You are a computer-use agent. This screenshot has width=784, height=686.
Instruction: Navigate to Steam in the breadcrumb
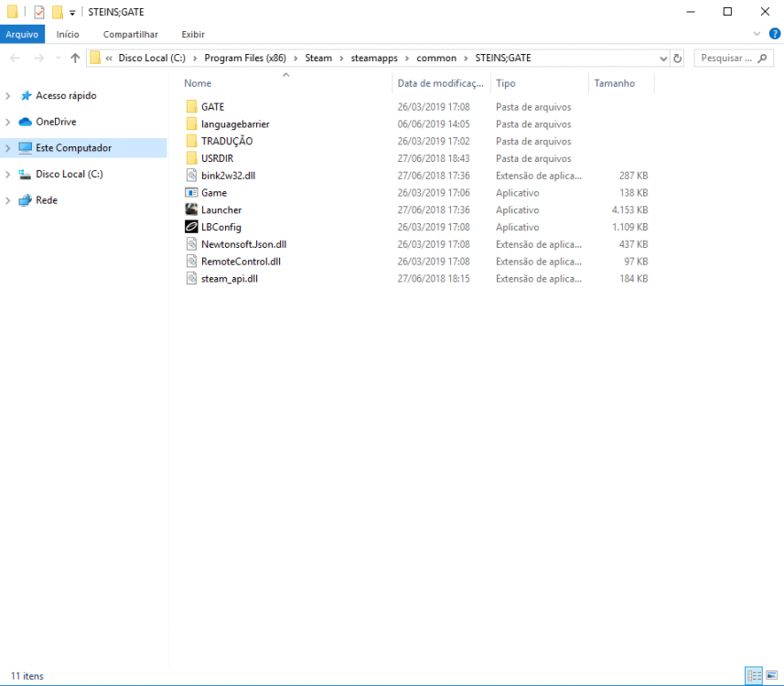point(318,58)
